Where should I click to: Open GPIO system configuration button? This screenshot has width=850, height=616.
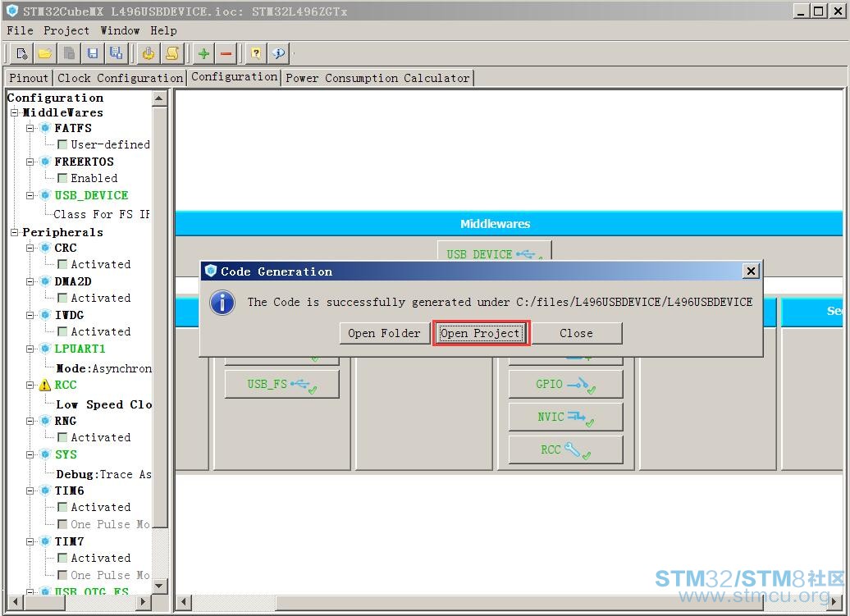565,385
